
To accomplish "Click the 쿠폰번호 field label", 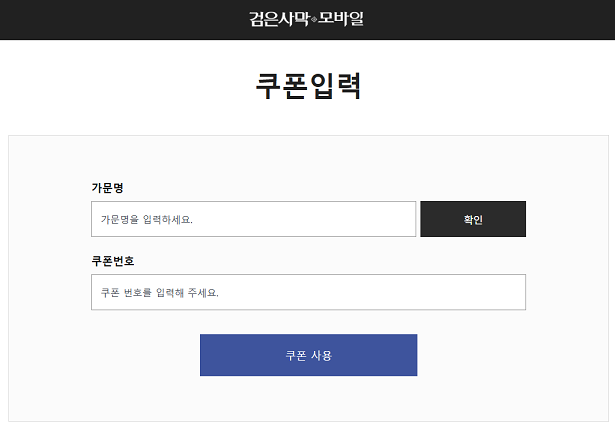I will point(112,261).
